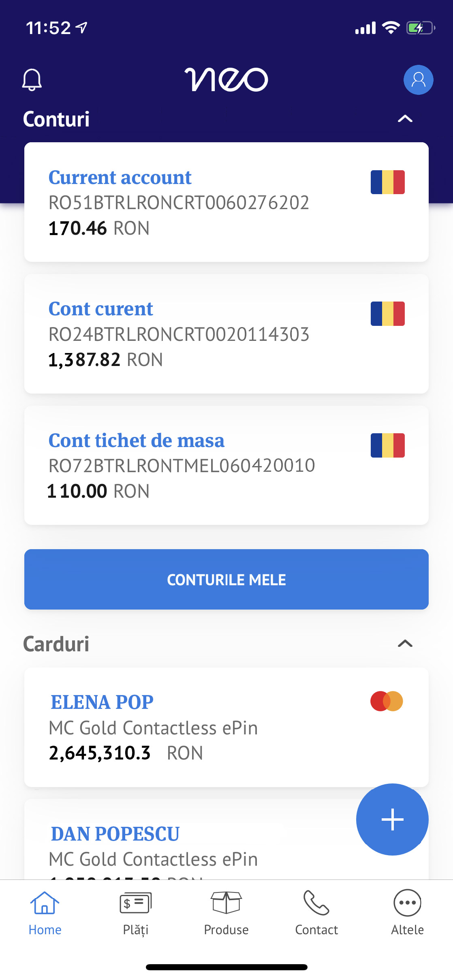This screenshot has width=453, height=980.
Task: Tap the flag on Cont tichet de masa
Action: point(388,445)
